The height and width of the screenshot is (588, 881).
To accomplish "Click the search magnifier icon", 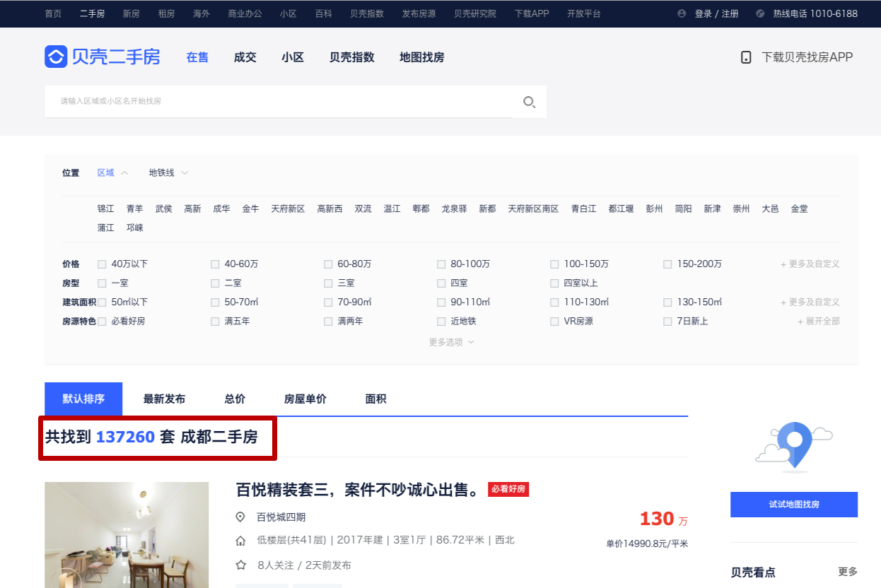I will click(x=529, y=102).
